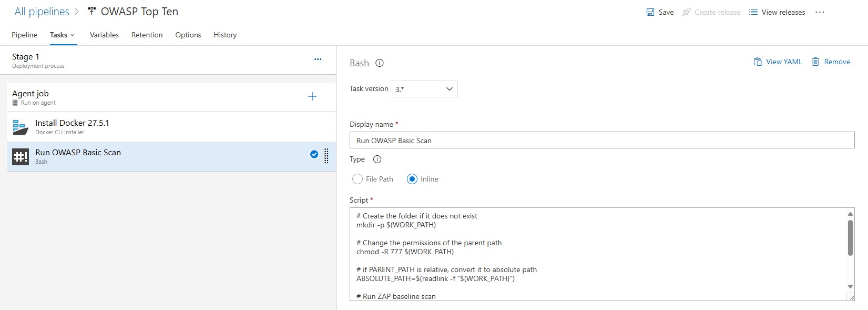The height and width of the screenshot is (310, 868).
Task: Show Bash task info tooltip icon
Action: pos(380,63)
